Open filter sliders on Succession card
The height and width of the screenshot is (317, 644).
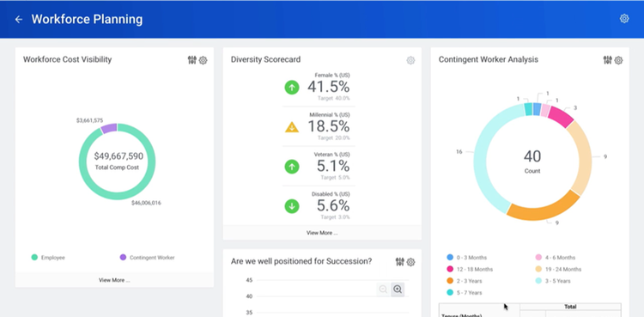point(399,261)
